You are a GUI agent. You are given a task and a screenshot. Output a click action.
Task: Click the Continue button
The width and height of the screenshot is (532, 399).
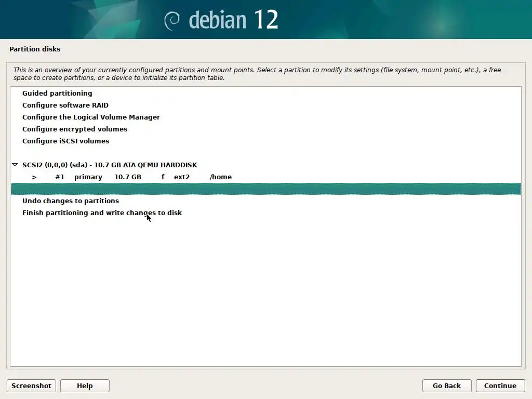[x=500, y=385]
